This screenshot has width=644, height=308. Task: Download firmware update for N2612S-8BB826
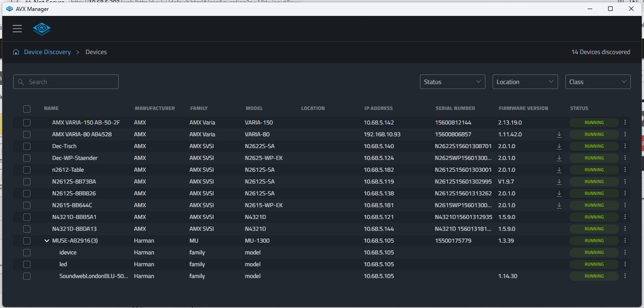click(559, 194)
